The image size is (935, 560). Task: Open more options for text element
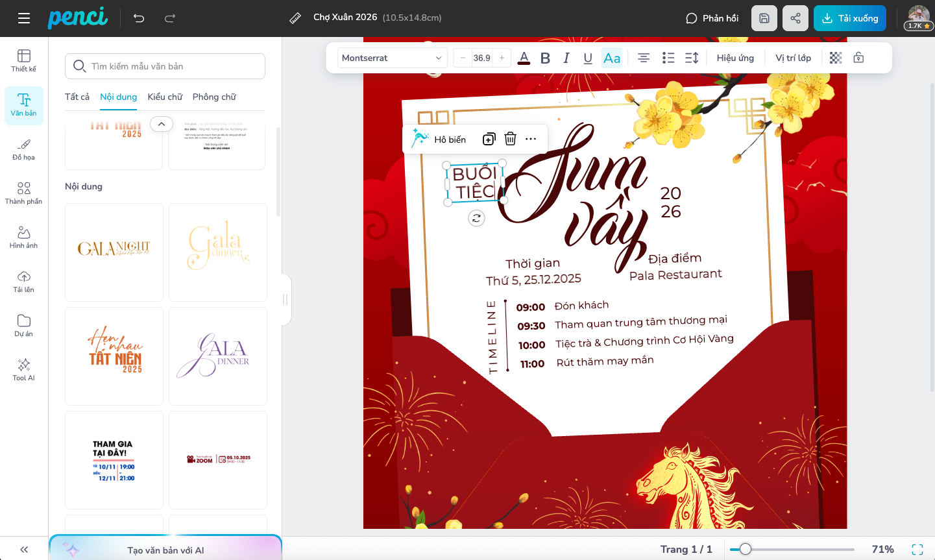click(x=531, y=139)
